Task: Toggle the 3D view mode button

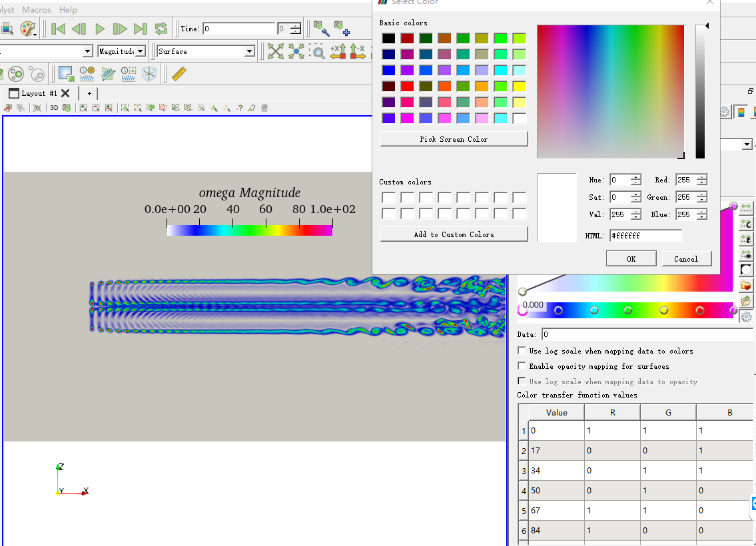Action: pyautogui.click(x=54, y=108)
